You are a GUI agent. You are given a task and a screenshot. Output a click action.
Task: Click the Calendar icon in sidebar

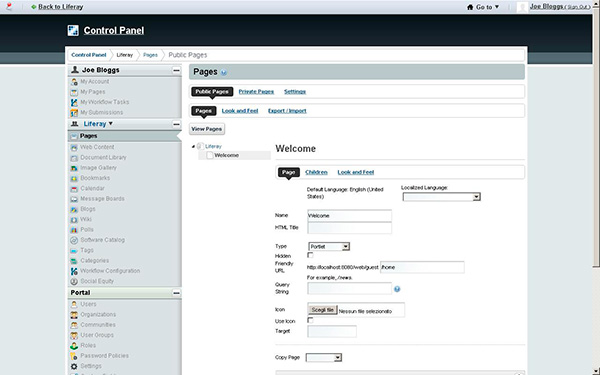74,189
